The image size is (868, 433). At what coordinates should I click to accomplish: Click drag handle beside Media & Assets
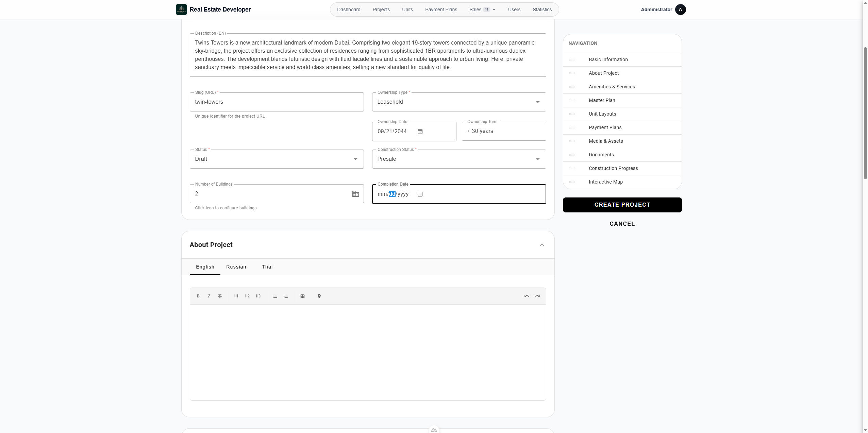[572, 141]
